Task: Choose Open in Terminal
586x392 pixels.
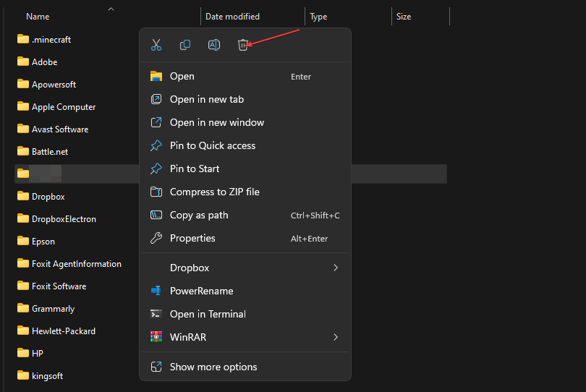Action: (245, 315)
